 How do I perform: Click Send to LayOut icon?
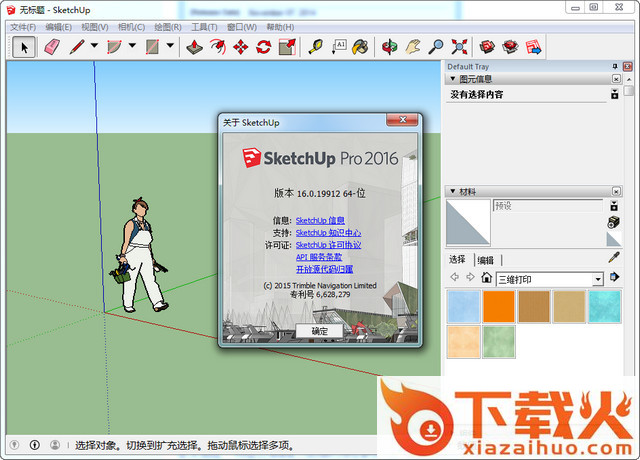coord(533,47)
